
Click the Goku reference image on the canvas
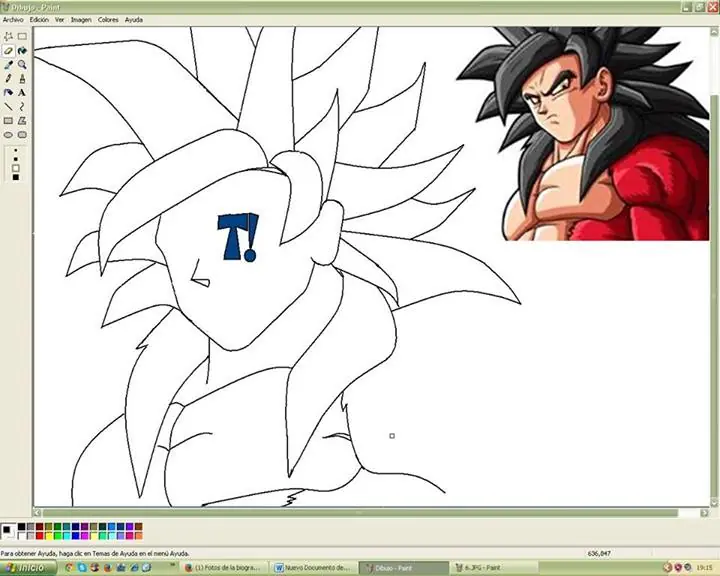pyautogui.click(x=583, y=133)
